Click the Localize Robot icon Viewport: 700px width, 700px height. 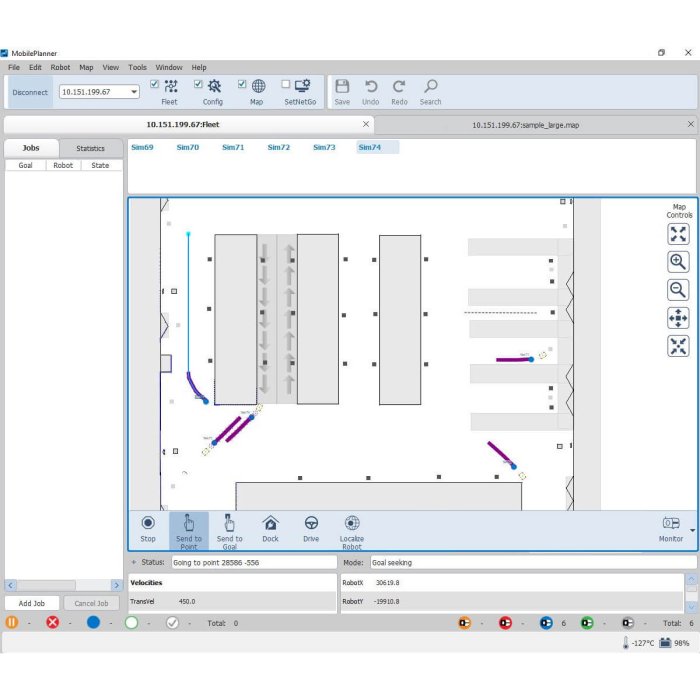tap(352, 523)
